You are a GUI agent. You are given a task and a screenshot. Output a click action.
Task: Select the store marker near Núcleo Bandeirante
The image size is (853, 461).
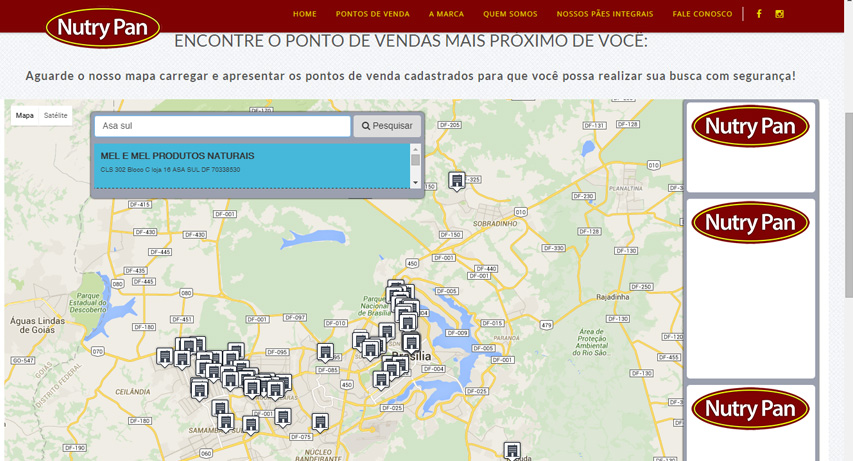click(x=320, y=422)
